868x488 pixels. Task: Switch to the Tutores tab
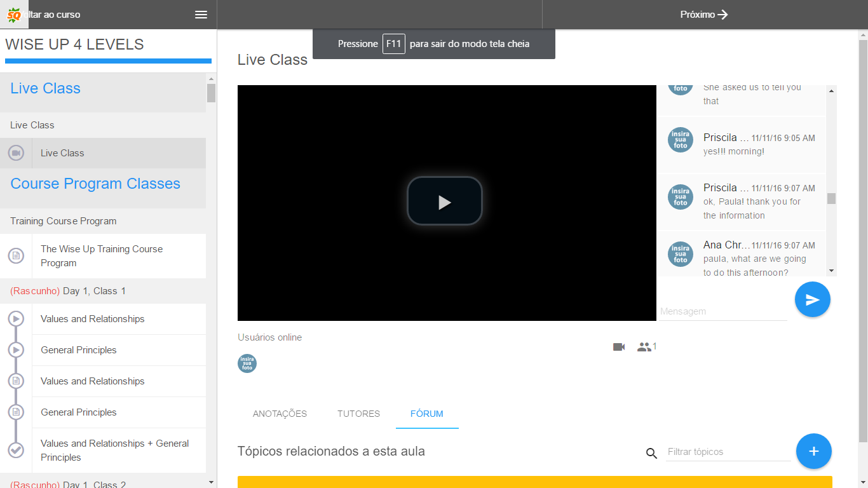358,414
